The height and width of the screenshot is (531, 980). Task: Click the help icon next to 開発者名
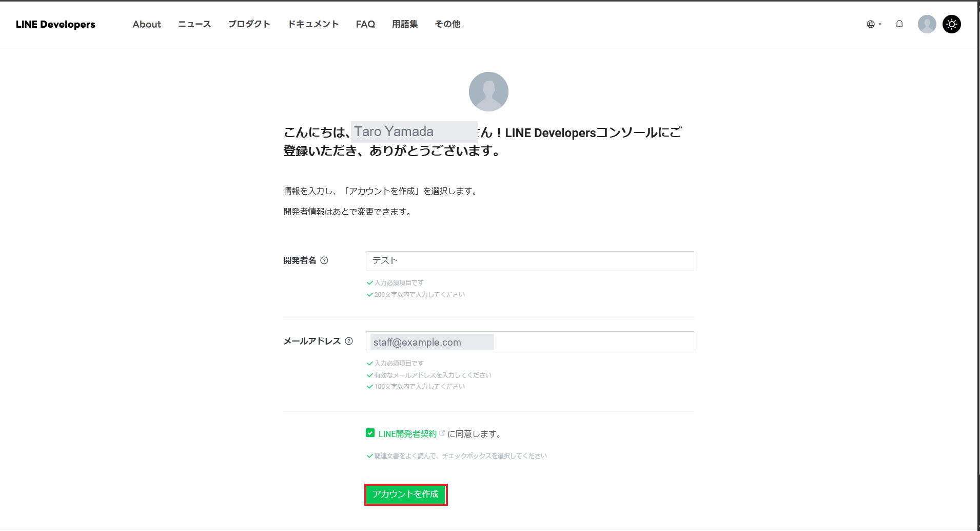(x=324, y=260)
